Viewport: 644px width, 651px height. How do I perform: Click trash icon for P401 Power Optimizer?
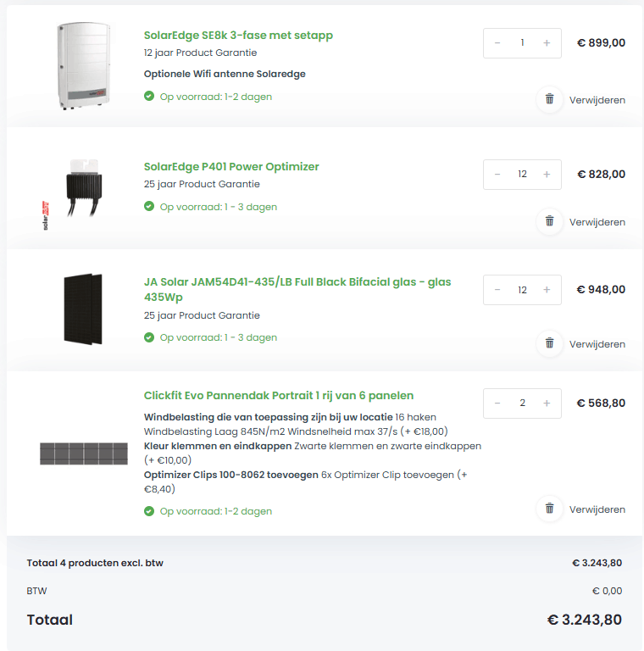[x=550, y=221]
